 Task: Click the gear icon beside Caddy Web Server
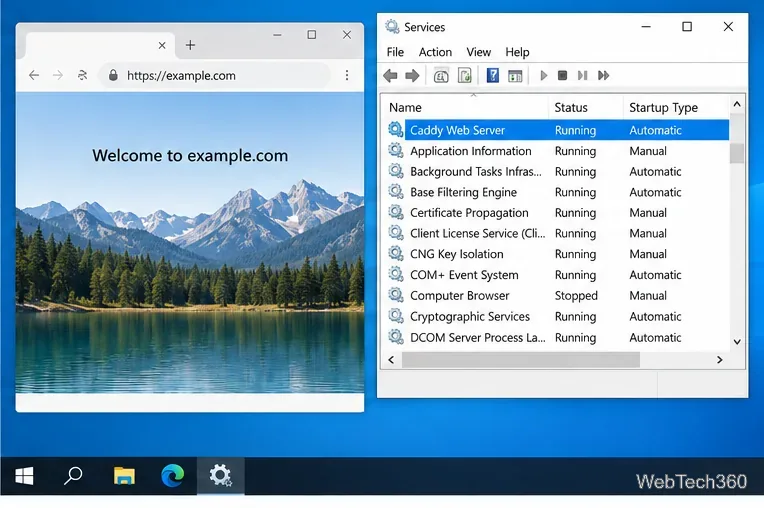pos(396,130)
